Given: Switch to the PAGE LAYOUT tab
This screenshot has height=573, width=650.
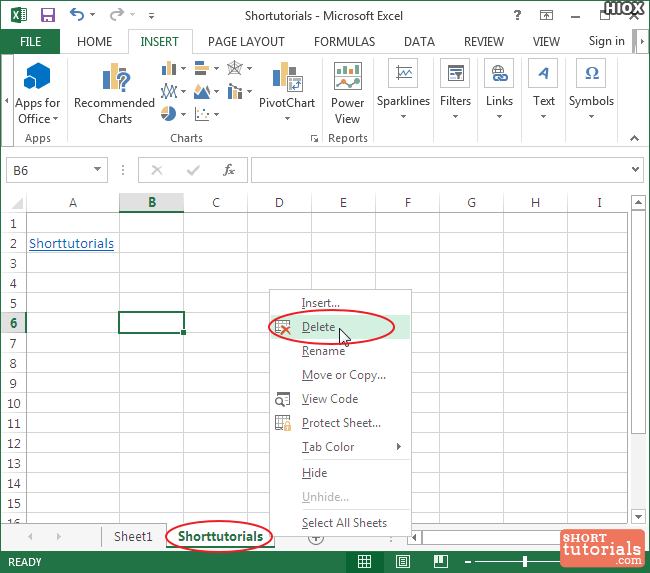Looking at the screenshot, I should pos(246,41).
